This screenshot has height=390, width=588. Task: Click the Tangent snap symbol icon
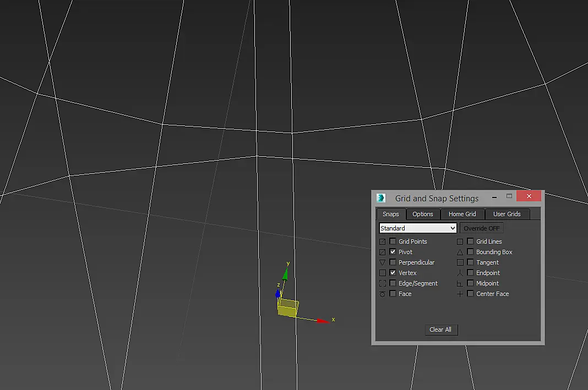coord(460,262)
